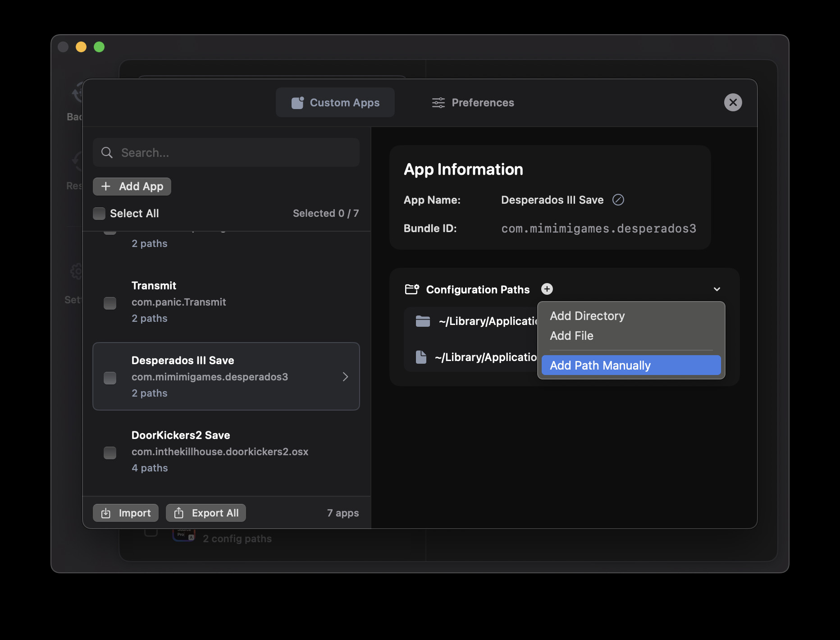Screen dimensions: 840x640
Task: Click the Configuration Paths folder-gear icon
Action: (412, 289)
